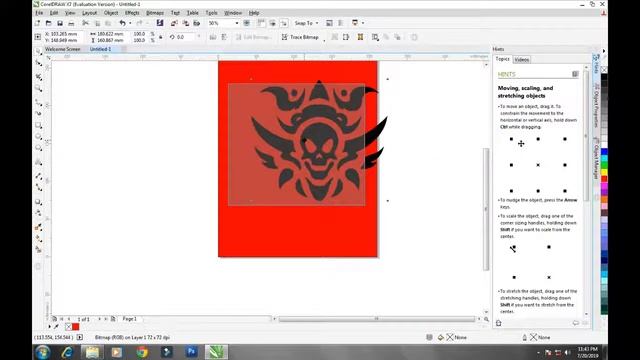The height and width of the screenshot is (360, 640).
Task: Open Photoshop from the taskbar
Action: pyautogui.click(x=192, y=352)
